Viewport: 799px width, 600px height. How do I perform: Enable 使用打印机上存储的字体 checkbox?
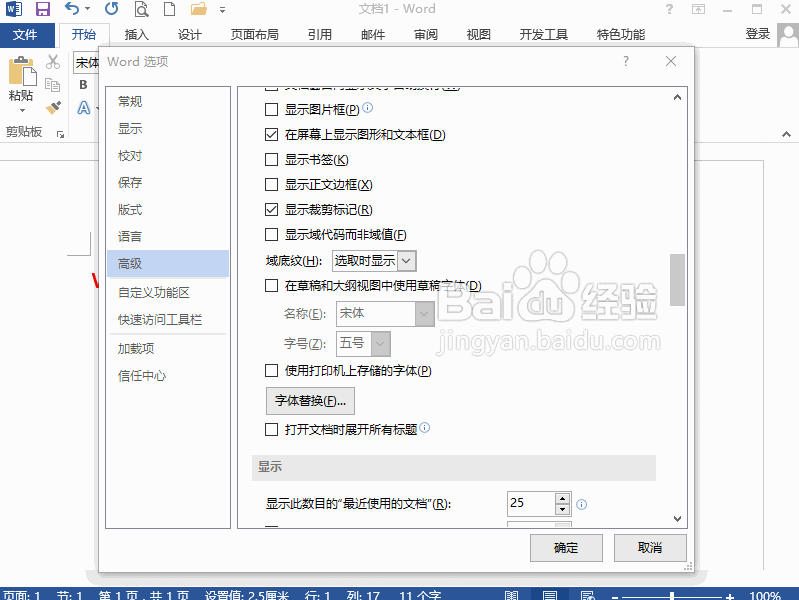[272, 371]
